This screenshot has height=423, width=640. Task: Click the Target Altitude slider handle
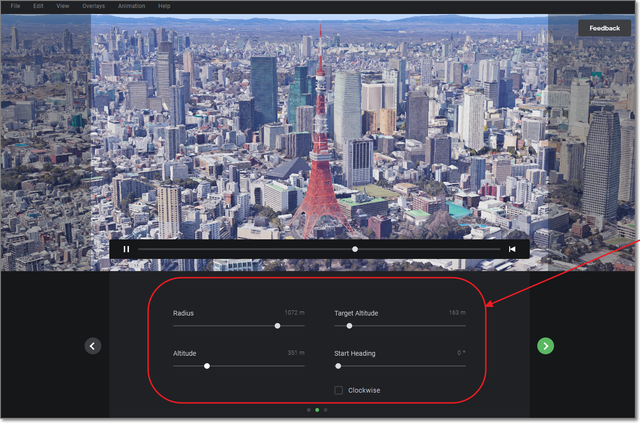pyautogui.click(x=349, y=326)
